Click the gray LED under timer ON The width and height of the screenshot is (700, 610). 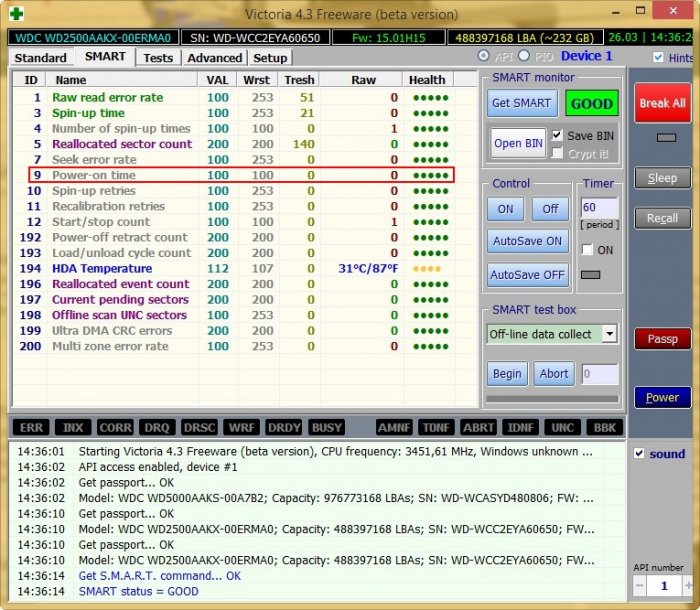click(x=590, y=275)
